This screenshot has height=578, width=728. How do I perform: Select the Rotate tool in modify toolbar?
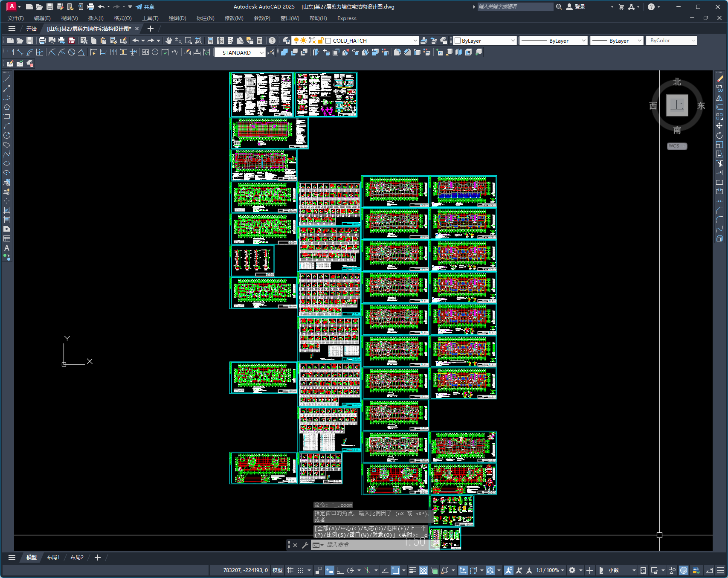click(x=719, y=135)
